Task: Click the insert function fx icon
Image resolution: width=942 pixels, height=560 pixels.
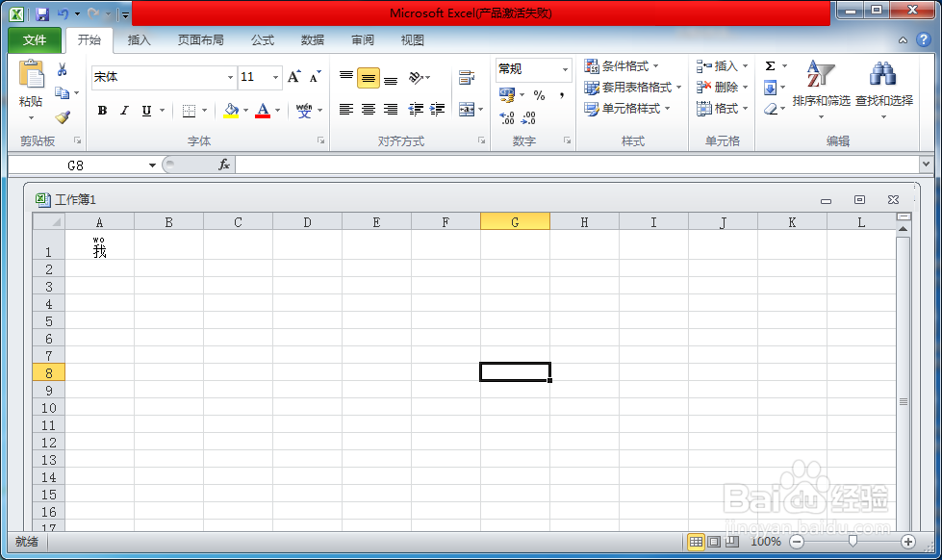Action: coord(224,165)
